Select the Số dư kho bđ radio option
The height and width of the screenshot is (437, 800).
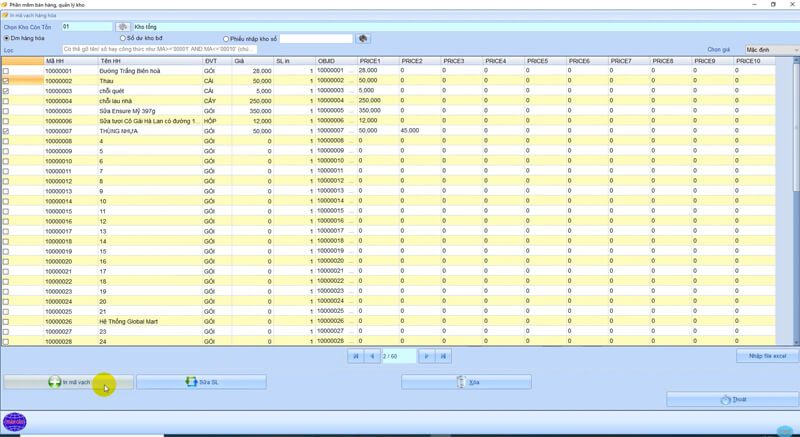pos(123,39)
